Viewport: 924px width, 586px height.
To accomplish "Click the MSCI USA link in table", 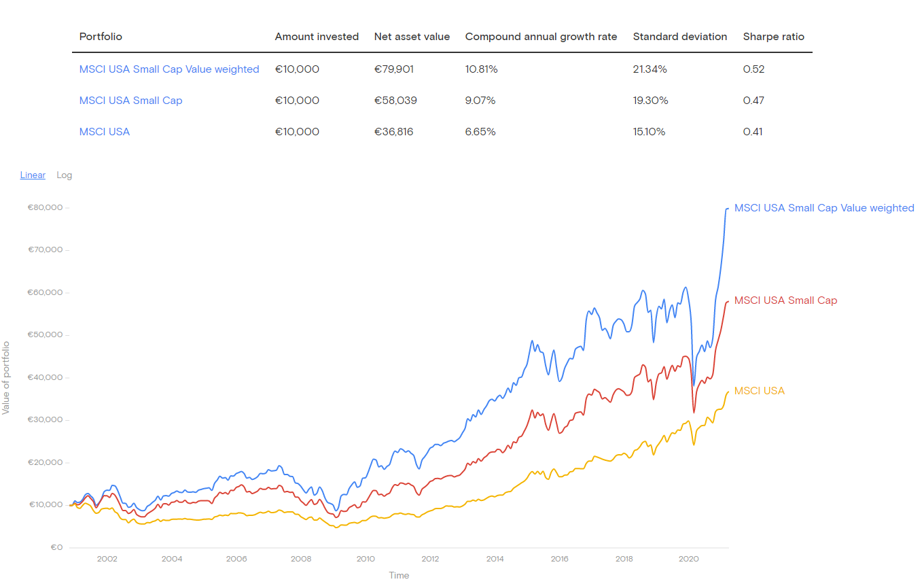I will (104, 132).
